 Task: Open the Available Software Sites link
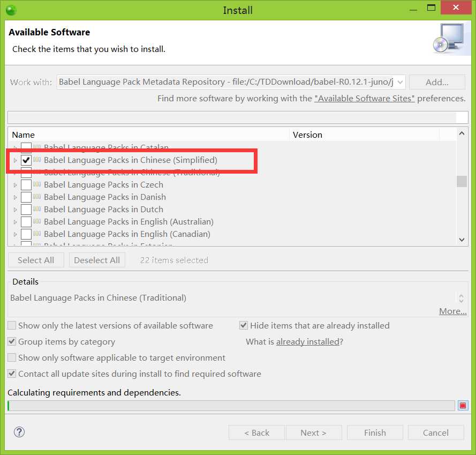click(x=364, y=99)
